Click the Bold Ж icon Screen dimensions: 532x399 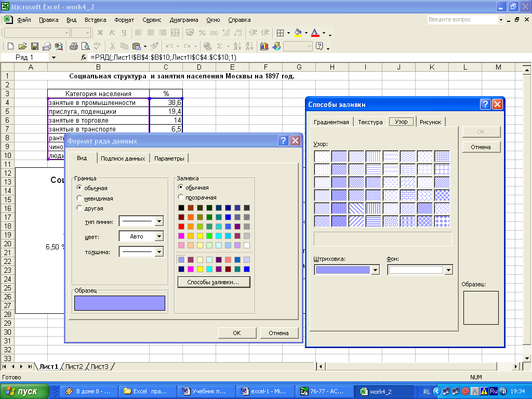tap(100, 33)
